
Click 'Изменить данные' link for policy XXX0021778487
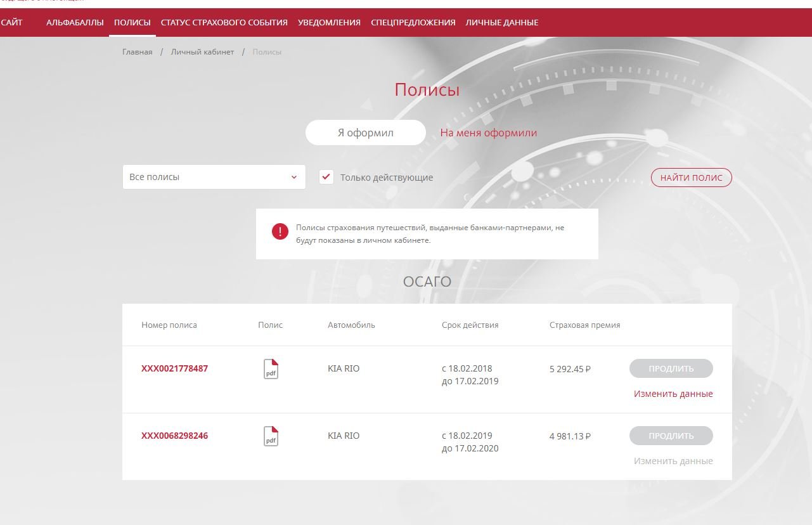pyautogui.click(x=673, y=394)
